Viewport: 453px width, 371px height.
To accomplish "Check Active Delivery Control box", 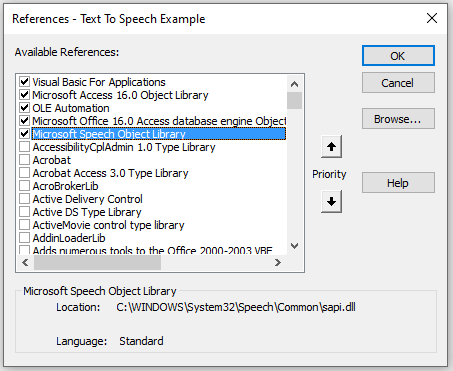I will pyautogui.click(x=24, y=199).
